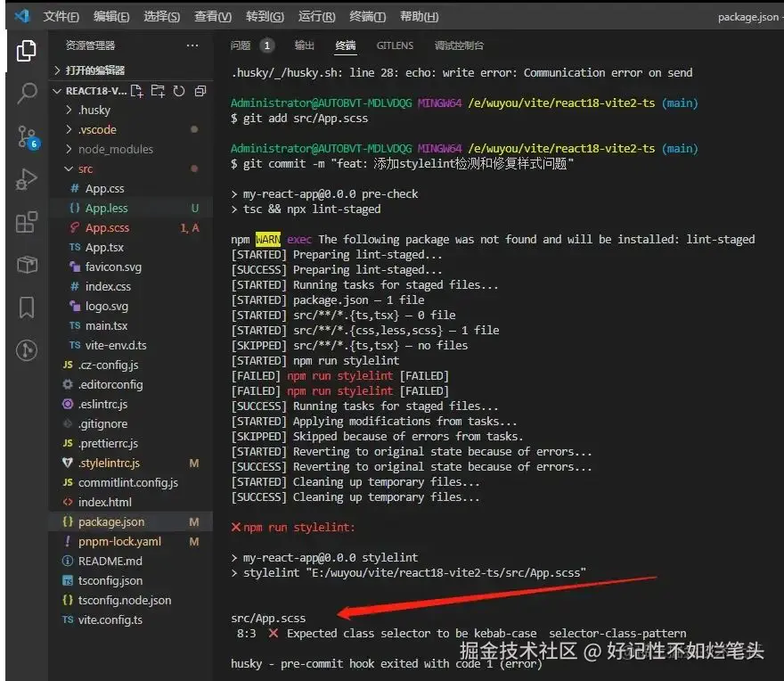Select the Terminal panel tab
784x681 pixels.
click(345, 45)
